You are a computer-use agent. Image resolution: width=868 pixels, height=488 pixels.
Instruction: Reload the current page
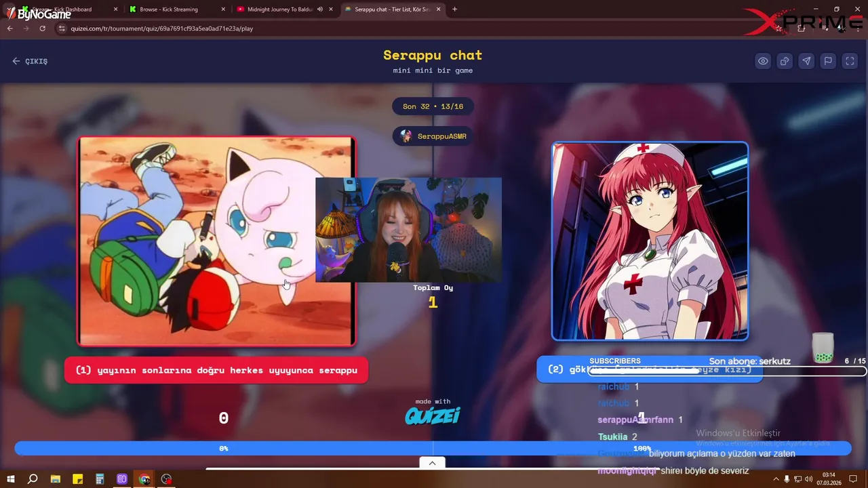coord(42,28)
